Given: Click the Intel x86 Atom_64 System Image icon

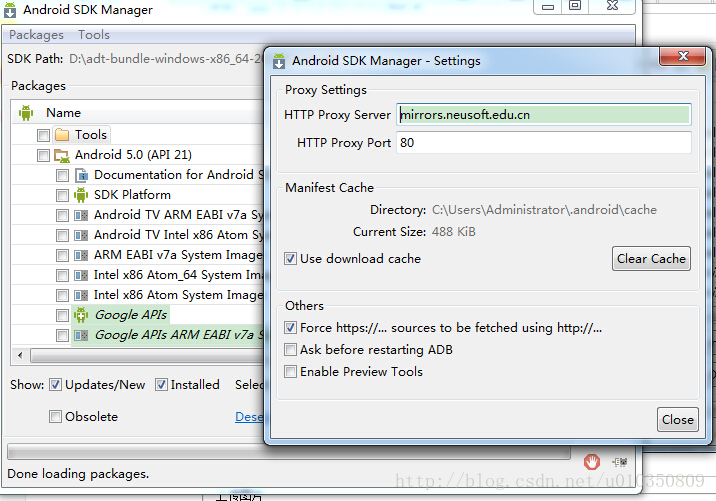Looking at the screenshot, I should (81, 275).
